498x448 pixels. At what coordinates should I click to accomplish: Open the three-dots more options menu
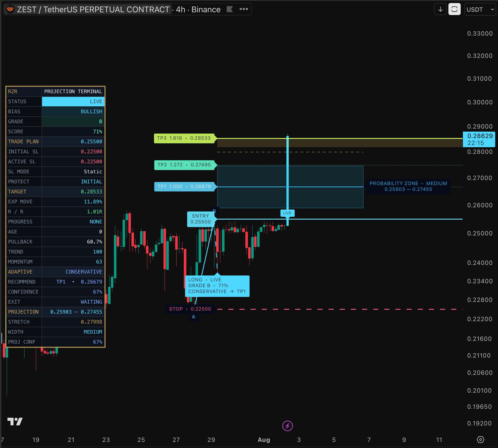pyautogui.click(x=244, y=9)
